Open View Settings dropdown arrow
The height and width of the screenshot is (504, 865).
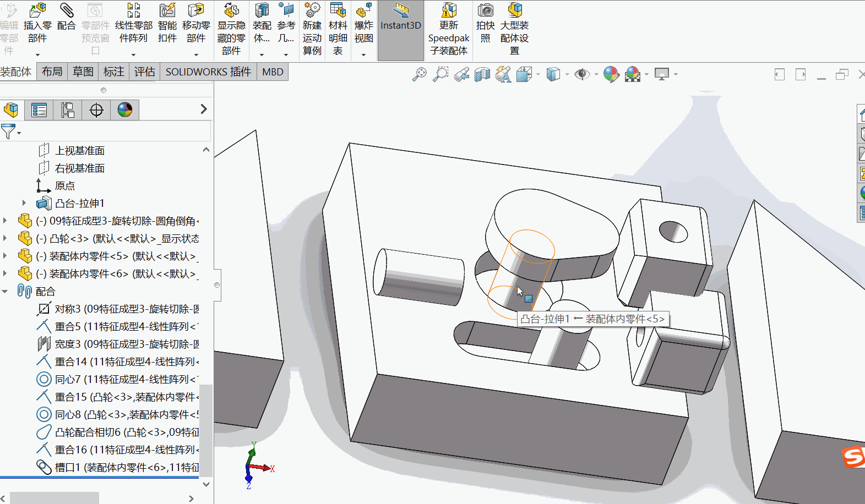[676, 74]
